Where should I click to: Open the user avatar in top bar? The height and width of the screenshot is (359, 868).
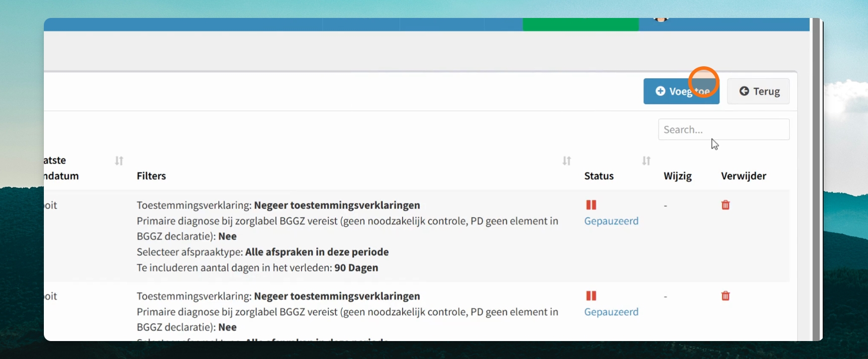tap(661, 20)
